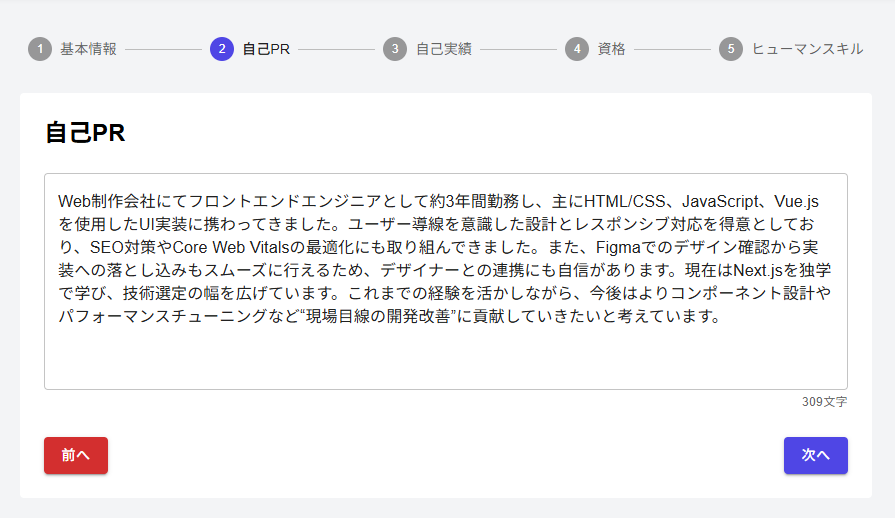895x518 pixels.
Task: Focus the 自己PR text area's empty space
Action: coord(445,358)
